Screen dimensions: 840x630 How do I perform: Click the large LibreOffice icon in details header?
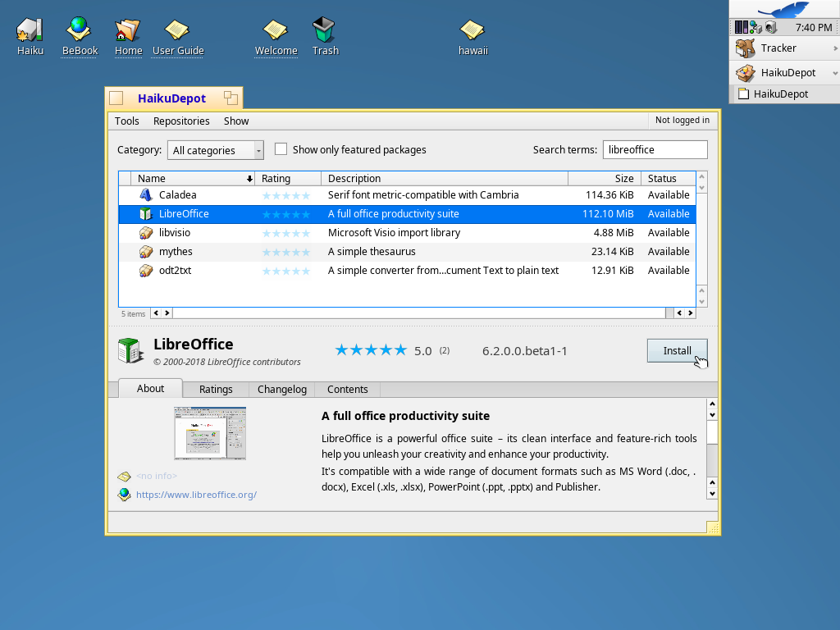tap(130, 351)
